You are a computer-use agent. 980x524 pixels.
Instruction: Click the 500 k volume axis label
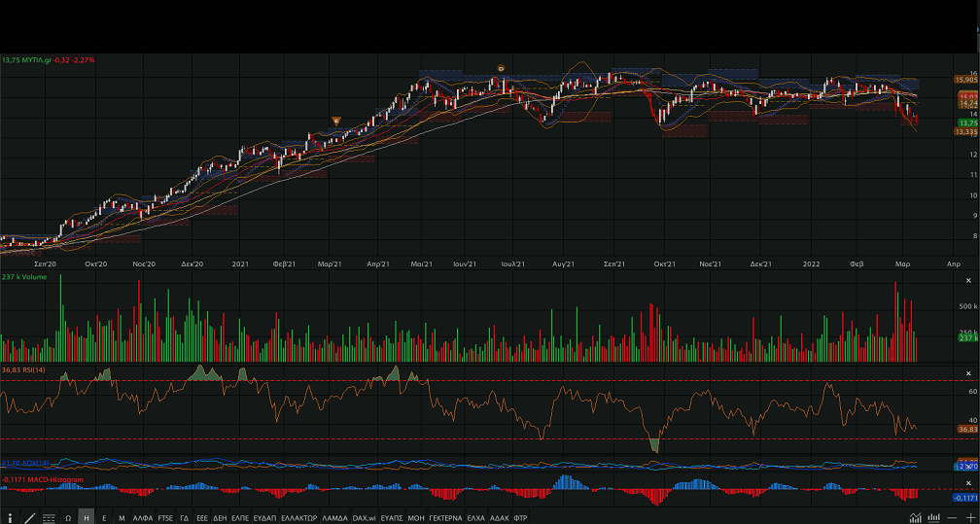pos(967,306)
